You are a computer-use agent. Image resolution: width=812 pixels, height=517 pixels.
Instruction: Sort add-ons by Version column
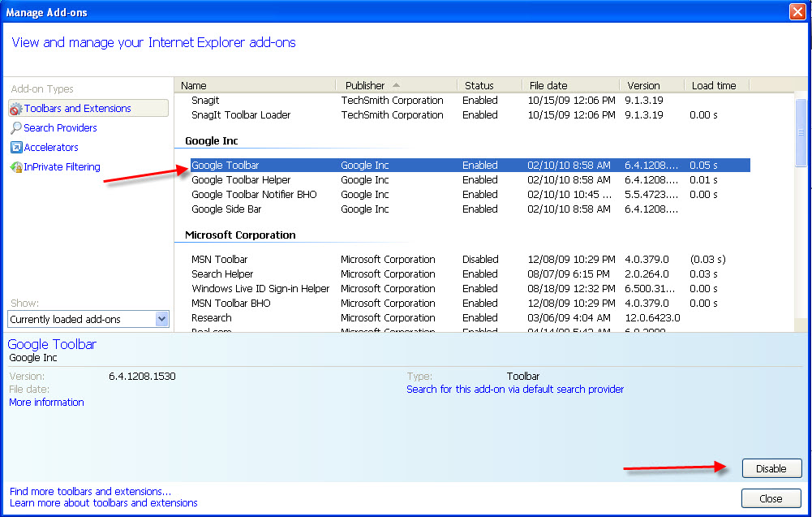tap(652, 85)
